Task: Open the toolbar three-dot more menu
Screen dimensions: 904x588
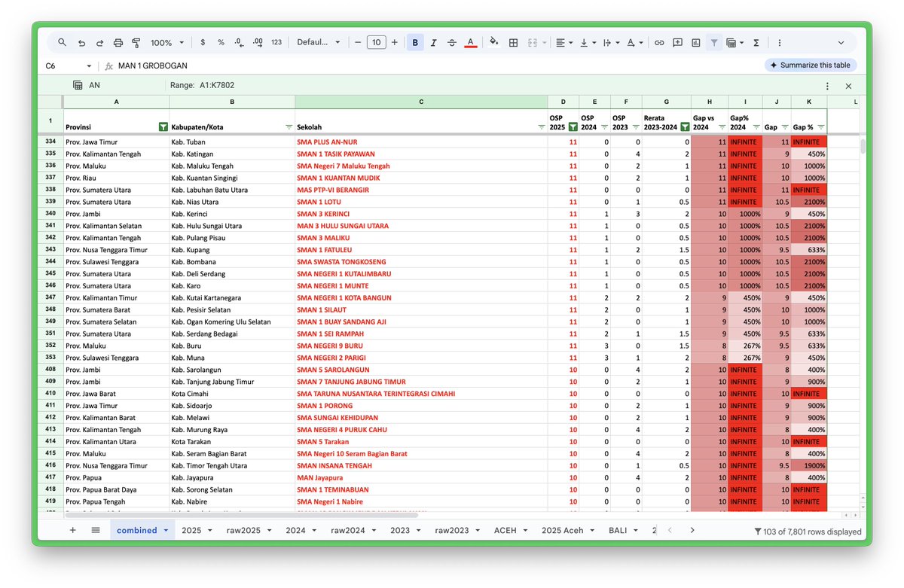Action: click(x=779, y=43)
